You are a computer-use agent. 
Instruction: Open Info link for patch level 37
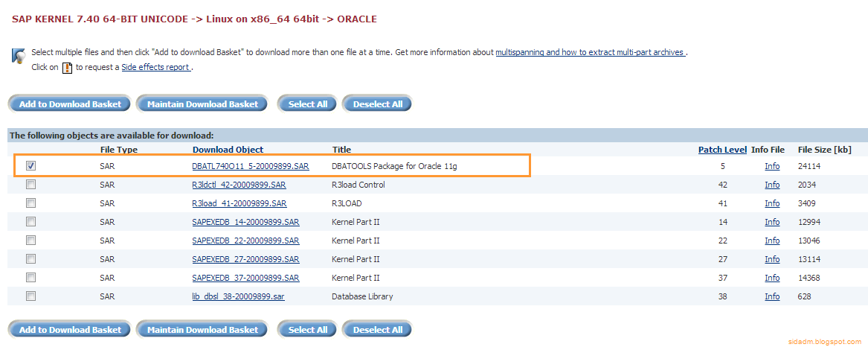point(772,278)
